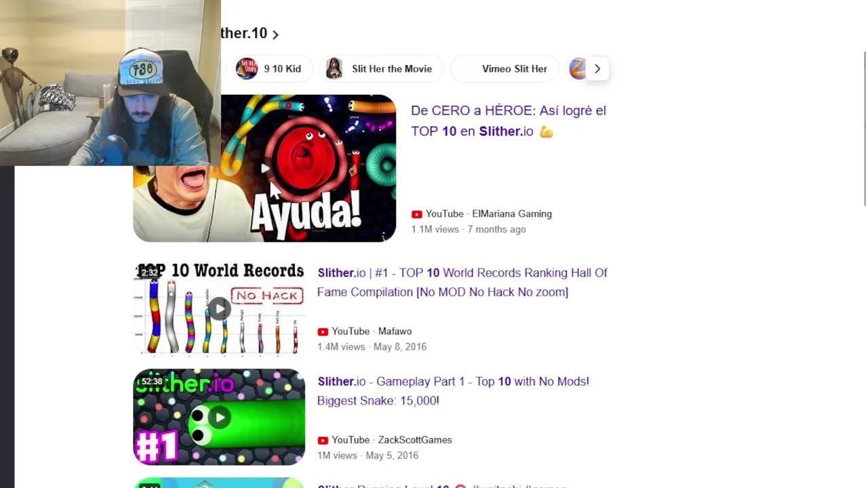The height and width of the screenshot is (488, 868).
Task: Play the green snake #1 thumbnail video
Action: [219, 417]
